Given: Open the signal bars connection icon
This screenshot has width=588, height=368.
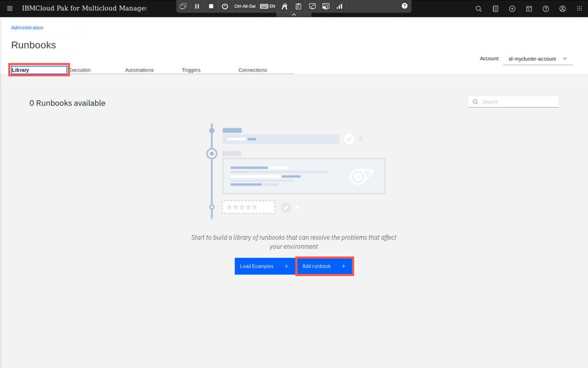Looking at the screenshot, I should pos(339,6).
